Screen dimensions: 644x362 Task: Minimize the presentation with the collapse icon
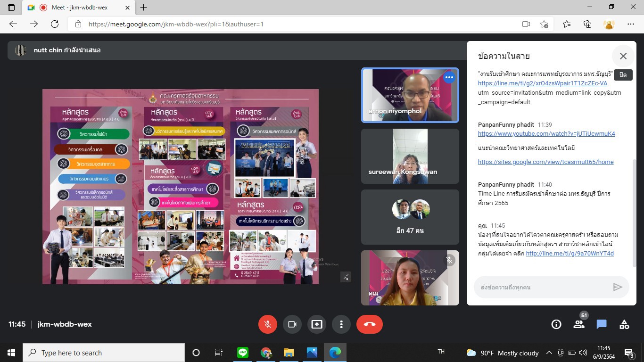(x=346, y=277)
